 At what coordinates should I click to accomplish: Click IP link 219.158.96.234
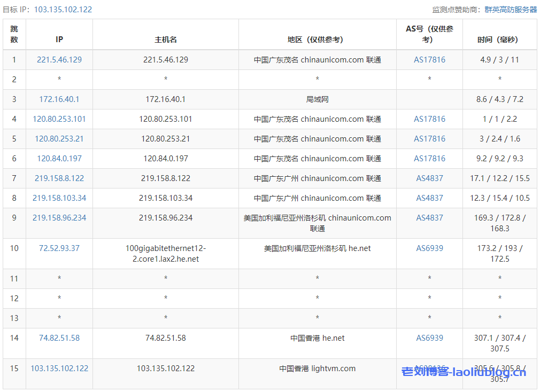point(59,218)
